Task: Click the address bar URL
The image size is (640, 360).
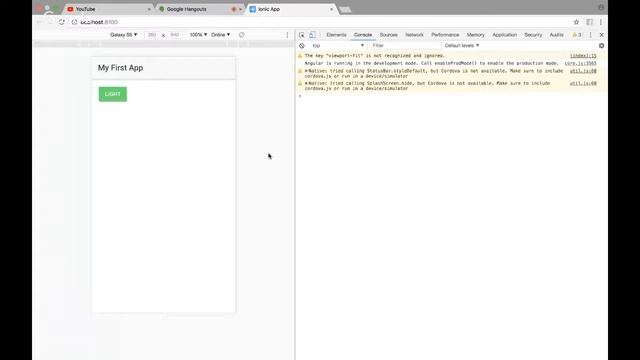Action: [99, 22]
